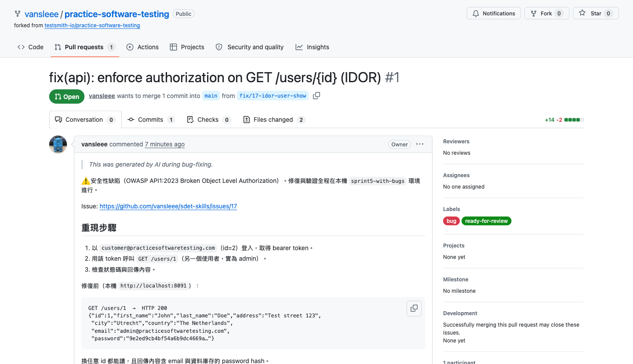Click the 重現步驟 section heading

[x=99, y=228]
